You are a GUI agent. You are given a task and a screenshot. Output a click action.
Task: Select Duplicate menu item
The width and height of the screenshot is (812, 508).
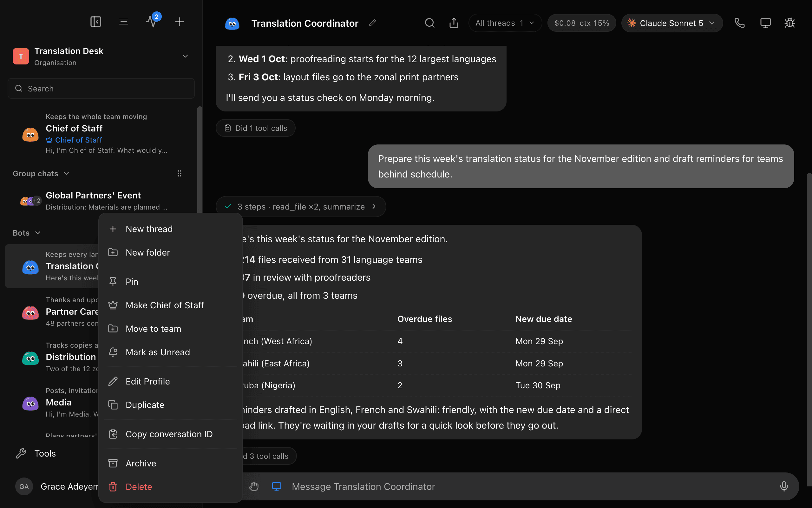170,405
